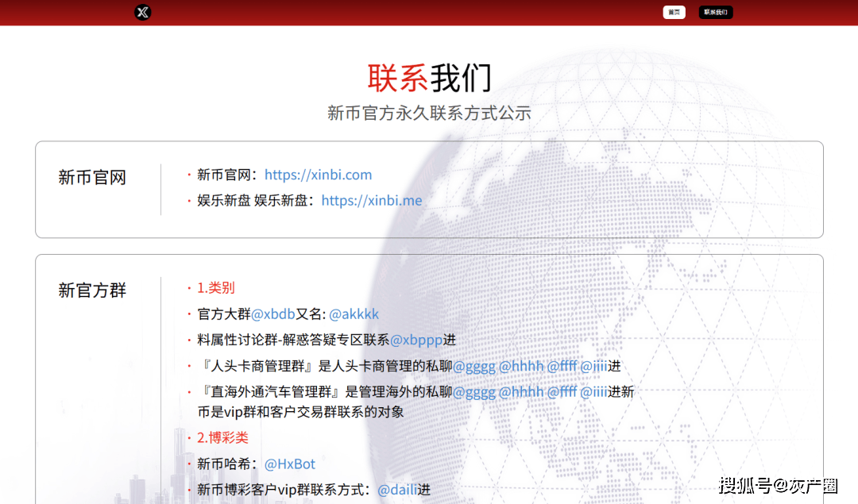Click @gggg in the 人头卡商管理群 row

(x=473, y=366)
